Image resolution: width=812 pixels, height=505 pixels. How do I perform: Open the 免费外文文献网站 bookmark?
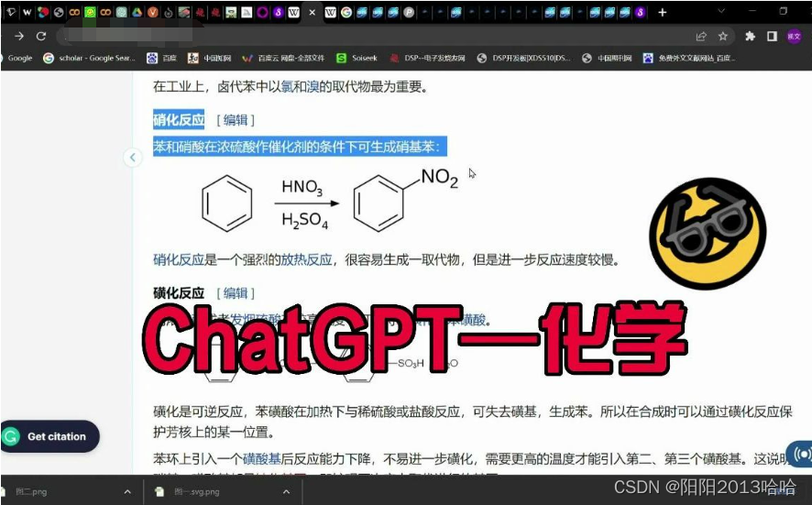[x=689, y=58]
